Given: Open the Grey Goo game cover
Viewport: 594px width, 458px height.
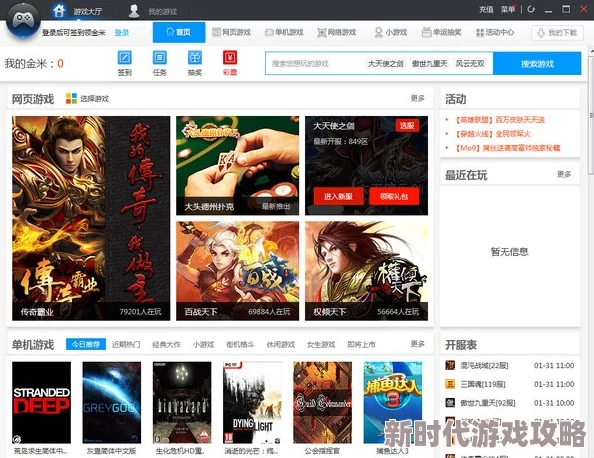Looking at the screenshot, I should coord(112,402).
